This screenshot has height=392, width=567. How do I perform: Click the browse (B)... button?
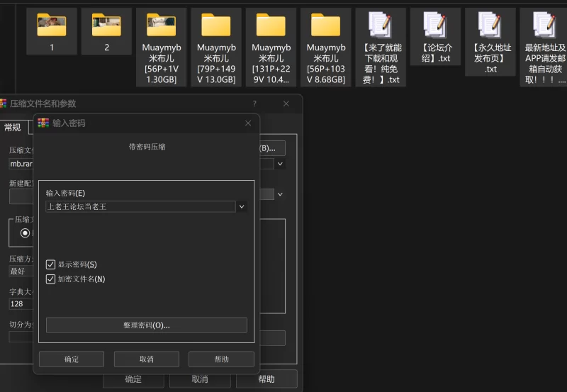[x=272, y=148]
